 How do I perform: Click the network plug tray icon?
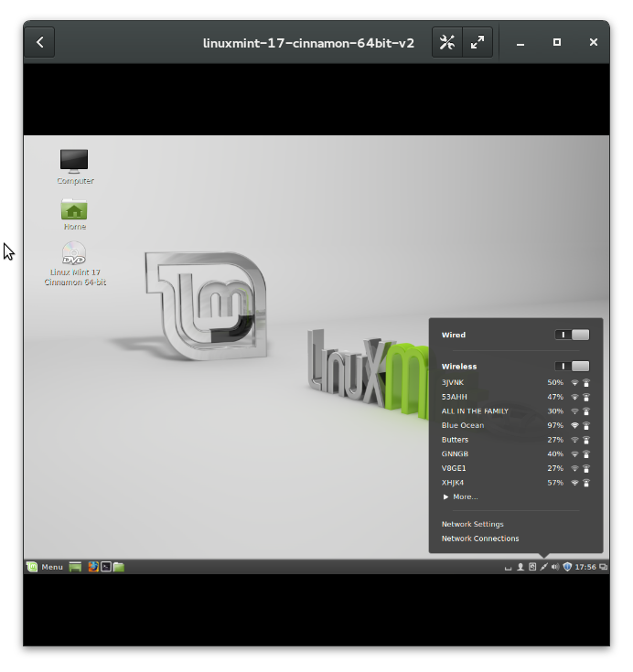point(543,567)
